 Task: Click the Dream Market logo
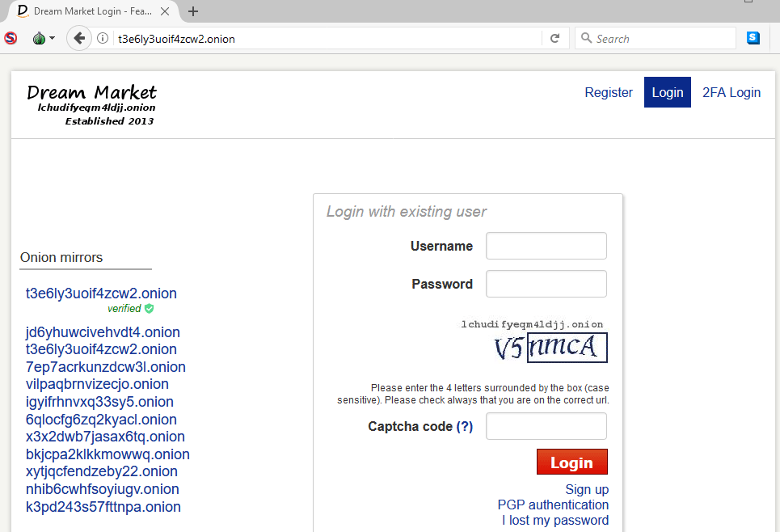[91, 105]
